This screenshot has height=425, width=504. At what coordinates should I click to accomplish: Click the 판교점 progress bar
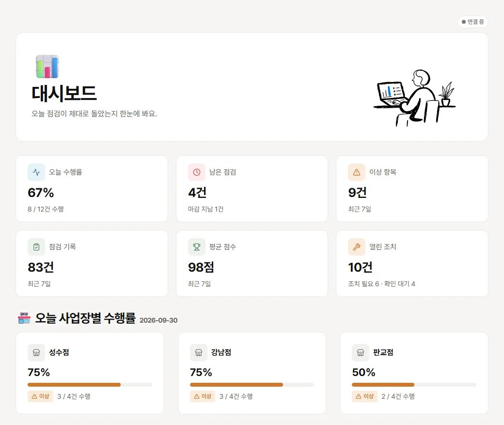[x=414, y=385]
